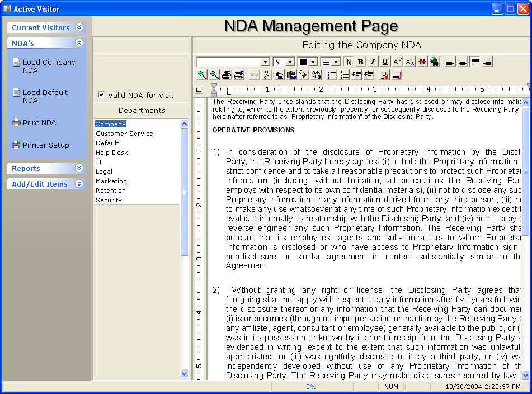Click document scroll down arrow

click(x=525, y=376)
